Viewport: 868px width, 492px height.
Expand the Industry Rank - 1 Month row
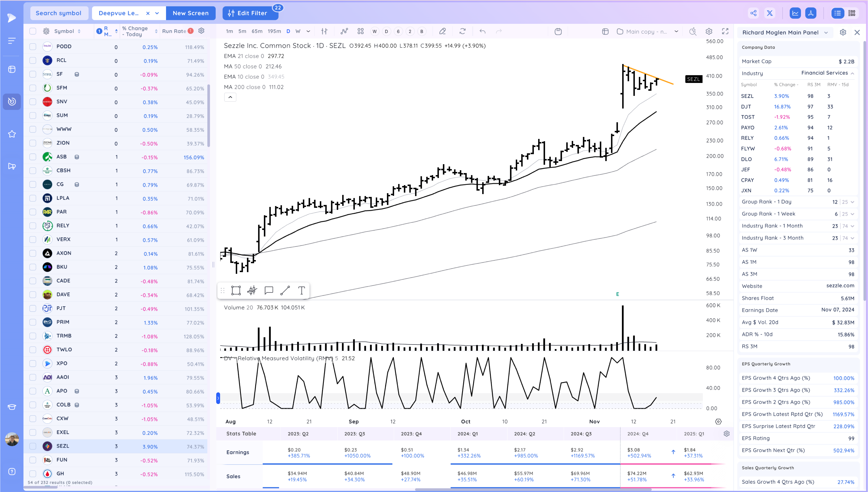tap(852, 226)
